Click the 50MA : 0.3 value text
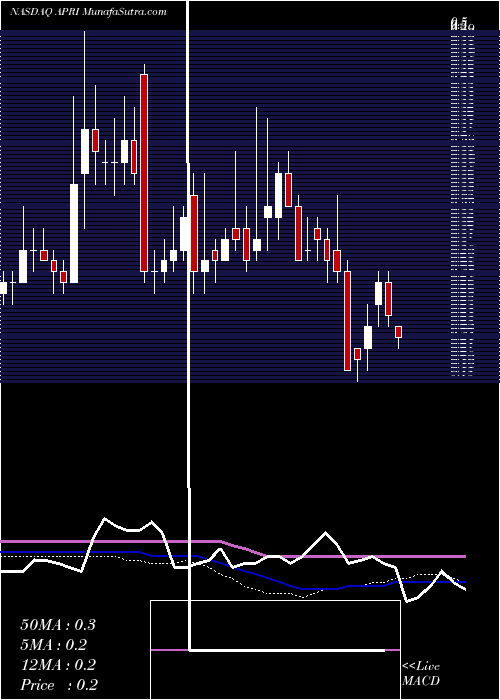 [58, 625]
